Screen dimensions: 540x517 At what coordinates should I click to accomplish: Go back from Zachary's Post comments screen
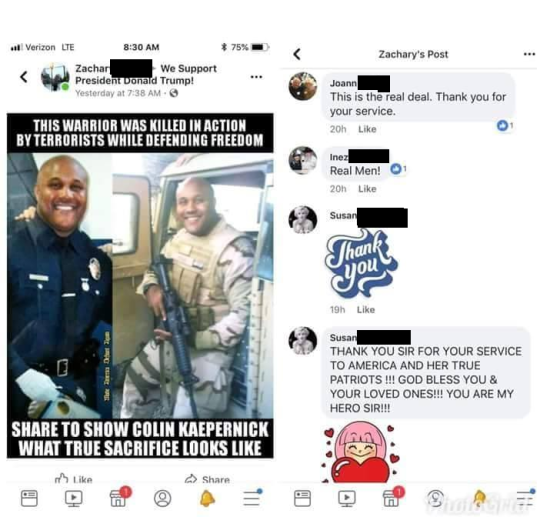coord(297,54)
